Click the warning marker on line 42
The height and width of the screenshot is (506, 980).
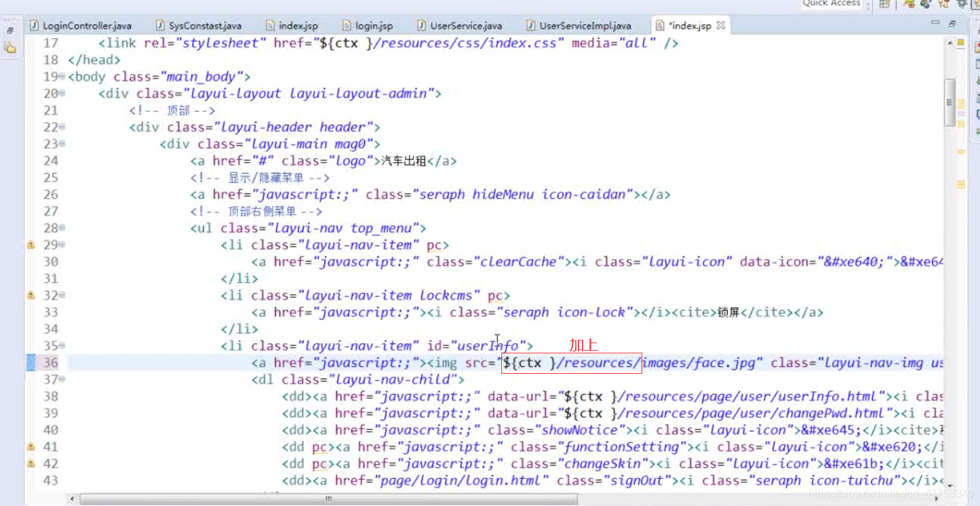31,464
